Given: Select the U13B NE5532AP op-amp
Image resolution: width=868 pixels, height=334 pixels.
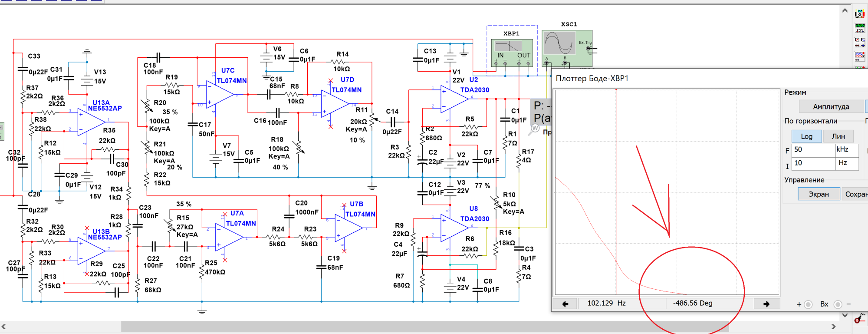Looking at the screenshot, I should 91,251.
